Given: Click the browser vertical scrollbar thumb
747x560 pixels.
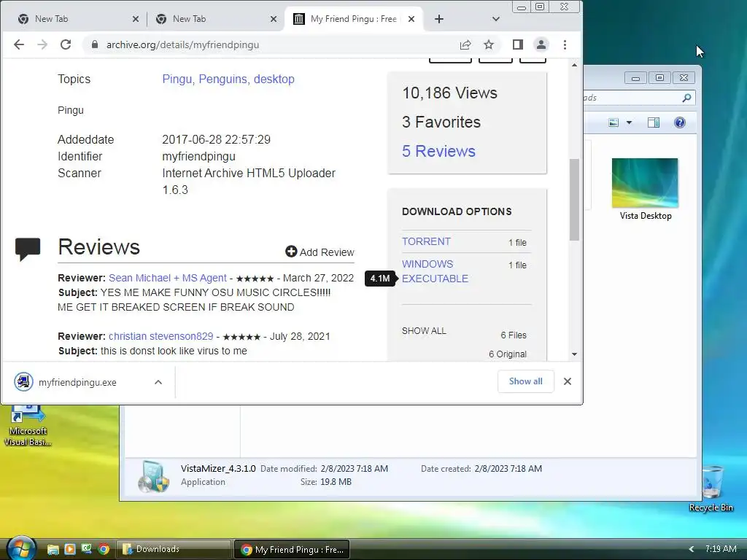Looking at the screenshot, I should pyautogui.click(x=575, y=200).
